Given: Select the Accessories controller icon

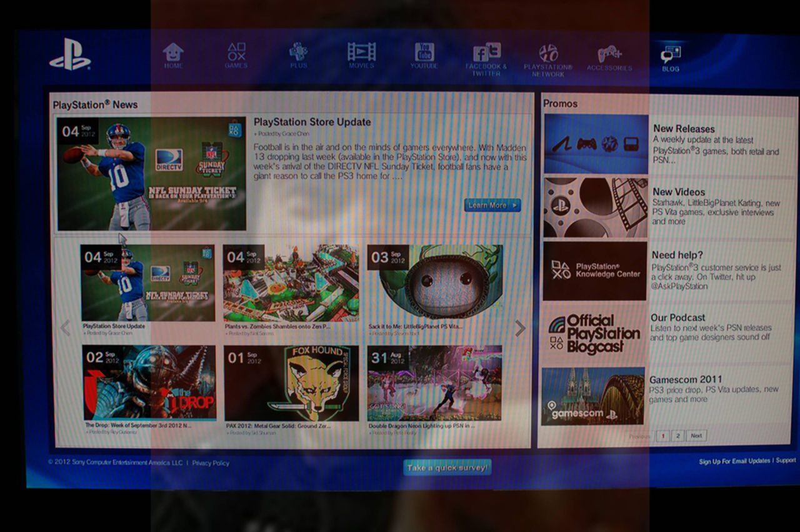Looking at the screenshot, I should point(608,52).
